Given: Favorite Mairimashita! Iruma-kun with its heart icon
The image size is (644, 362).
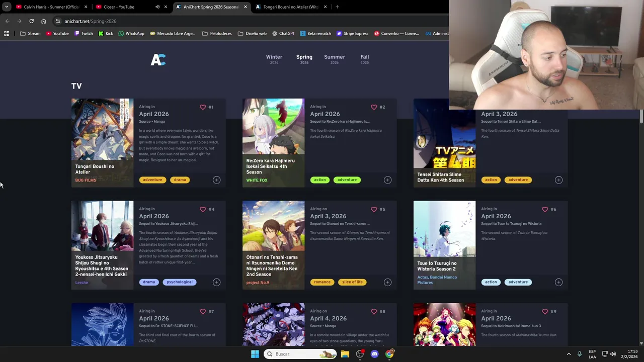Looking at the screenshot, I should point(545,312).
